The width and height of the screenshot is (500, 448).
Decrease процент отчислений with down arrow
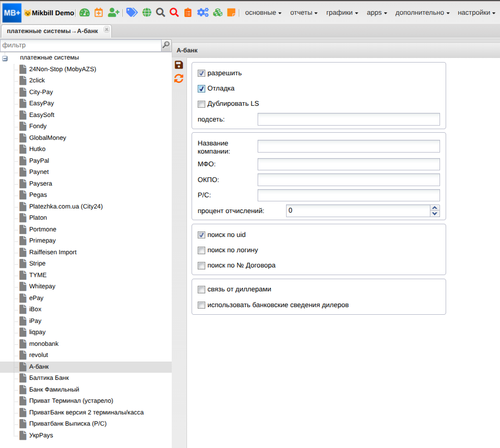(434, 214)
